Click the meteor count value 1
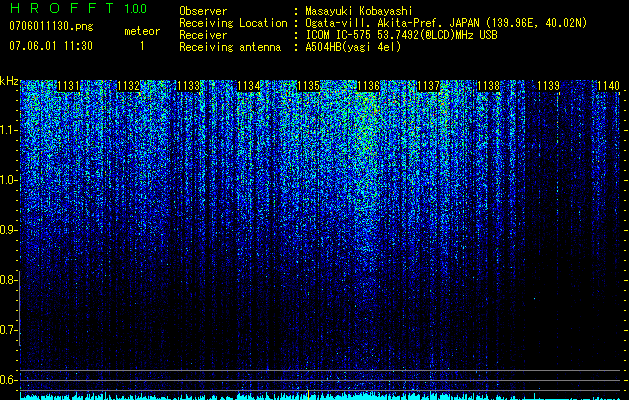The width and height of the screenshot is (629, 400). (x=142, y=46)
